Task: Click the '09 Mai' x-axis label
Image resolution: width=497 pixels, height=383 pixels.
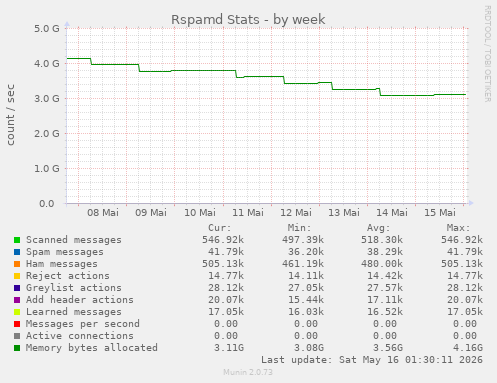Action: point(151,213)
